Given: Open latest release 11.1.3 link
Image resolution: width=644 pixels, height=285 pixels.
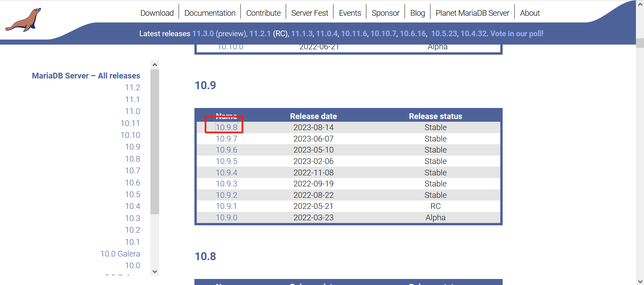Looking at the screenshot, I should point(302,34).
